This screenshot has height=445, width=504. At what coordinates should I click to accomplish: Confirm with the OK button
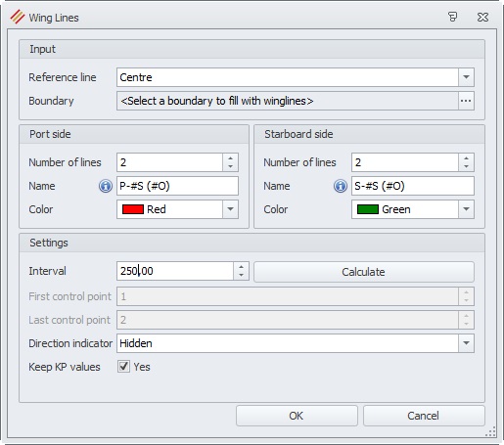pos(297,416)
